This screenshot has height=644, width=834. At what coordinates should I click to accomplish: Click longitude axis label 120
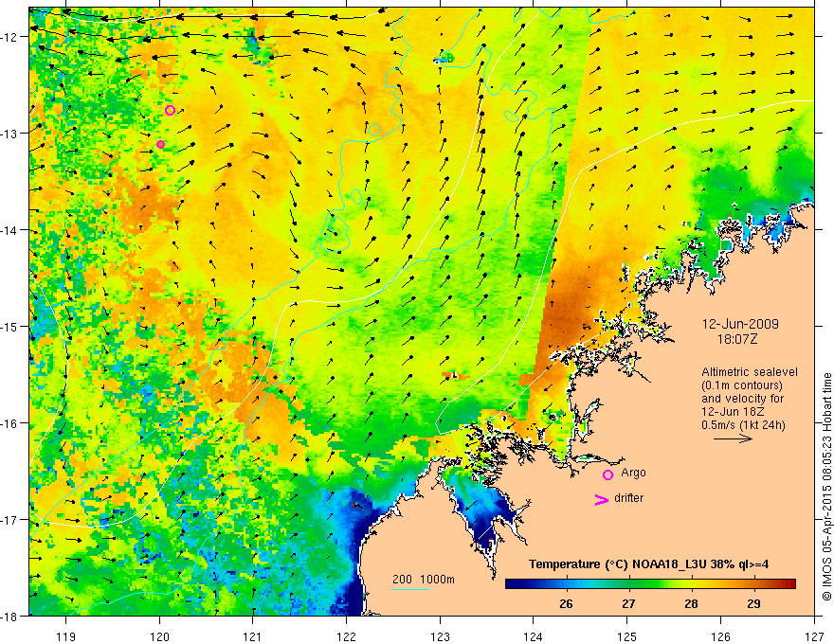click(x=159, y=636)
